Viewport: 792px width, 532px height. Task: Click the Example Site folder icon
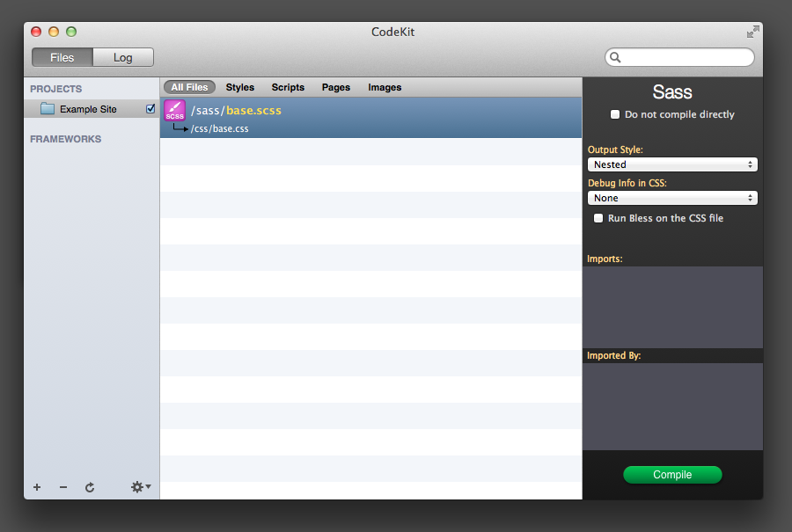click(48, 108)
